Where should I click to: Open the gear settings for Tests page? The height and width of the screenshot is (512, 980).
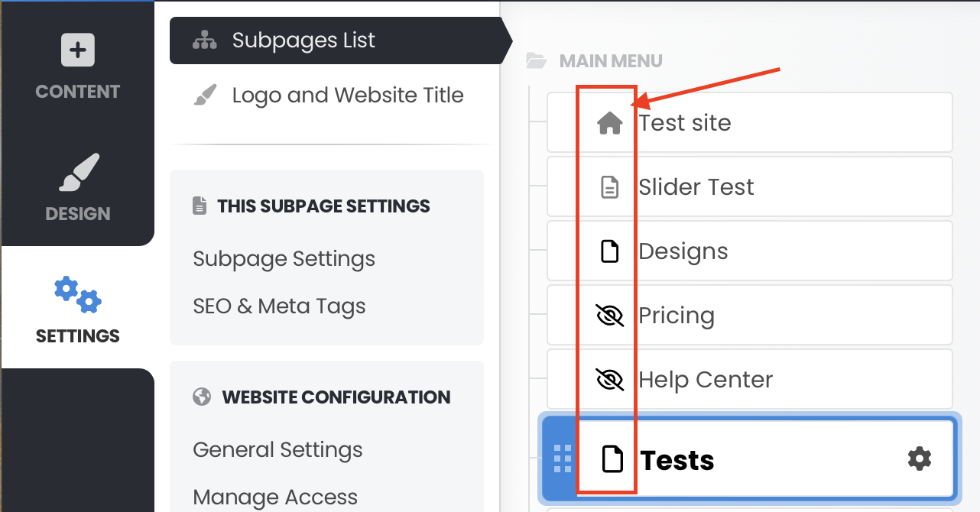[920, 459]
